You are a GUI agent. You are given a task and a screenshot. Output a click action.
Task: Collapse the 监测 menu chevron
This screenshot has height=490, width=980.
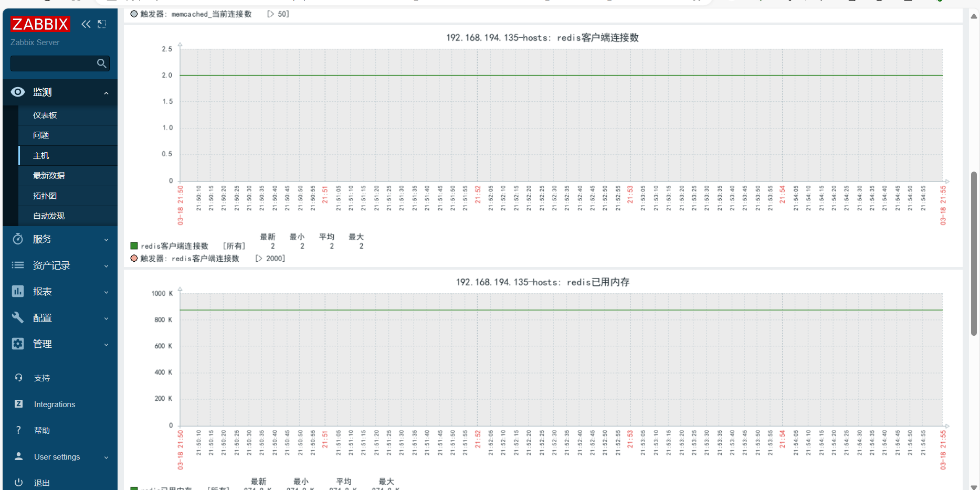(x=106, y=93)
